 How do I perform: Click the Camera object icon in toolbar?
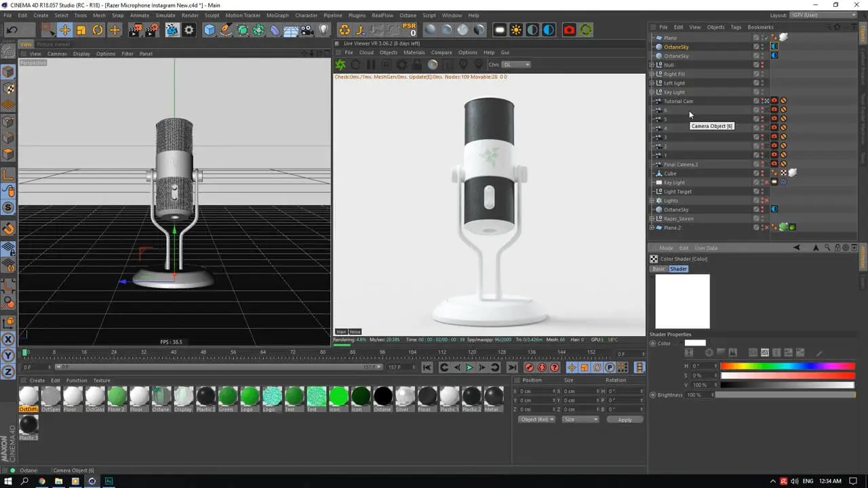[307, 30]
